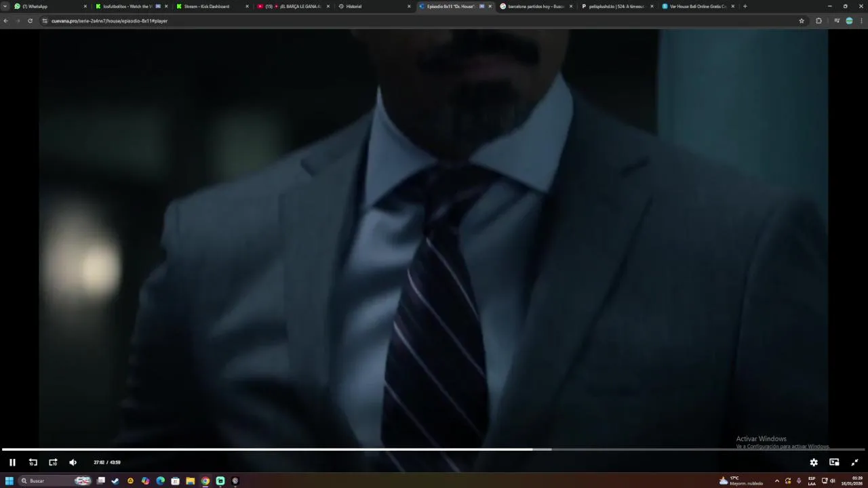Switch to Google Chrome in the taskbar
868x488 pixels.
[x=205, y=481]
